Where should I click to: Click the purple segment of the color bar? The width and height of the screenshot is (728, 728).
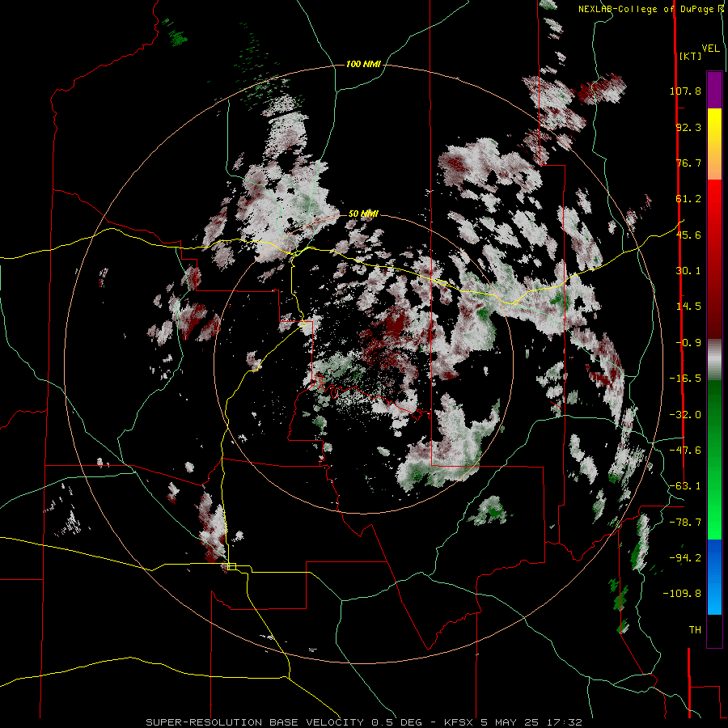pyautogui.click(x=714, y=90)
